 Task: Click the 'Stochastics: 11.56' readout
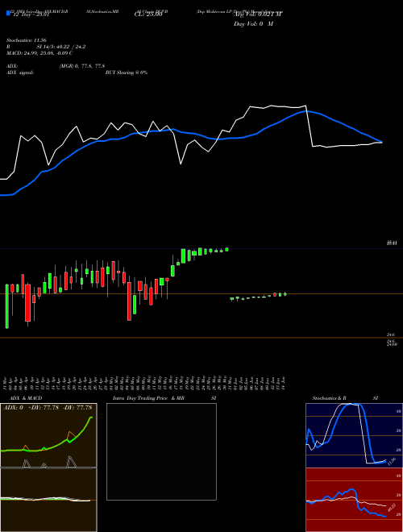coord(26,40)
